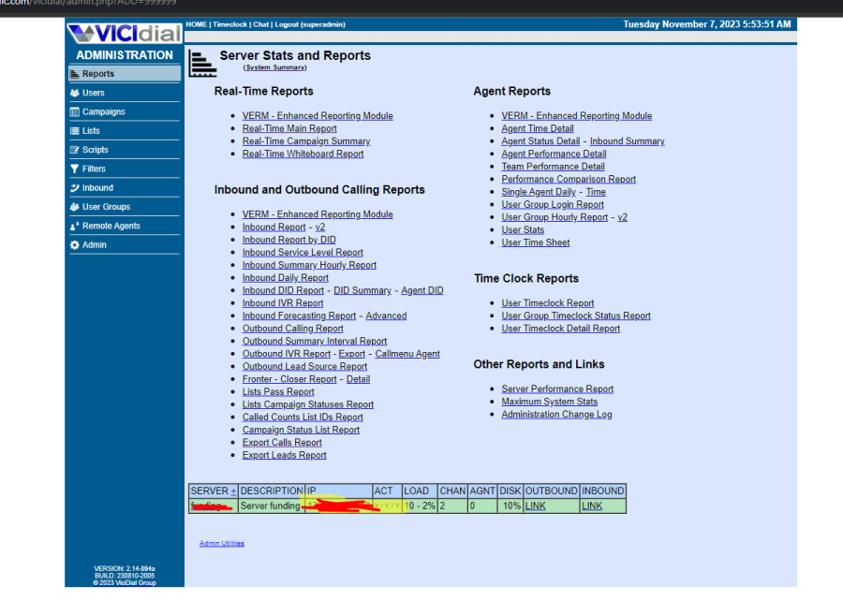Click the Server Stats bar chart icon
Screen dimensions: 843x616
(x=202, y=64)
